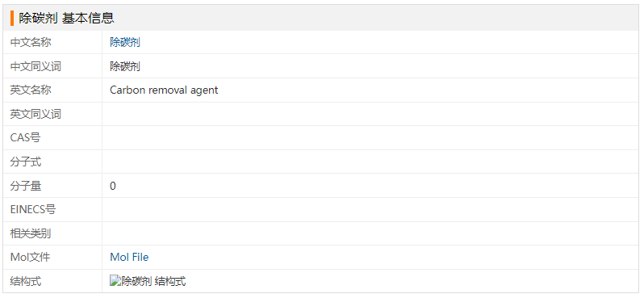Image resolution: width=644 pixels, height=298 pixels.
Task: Click the 除碳剂 结构式 image alt text
Action: click(x=153, y=281)
